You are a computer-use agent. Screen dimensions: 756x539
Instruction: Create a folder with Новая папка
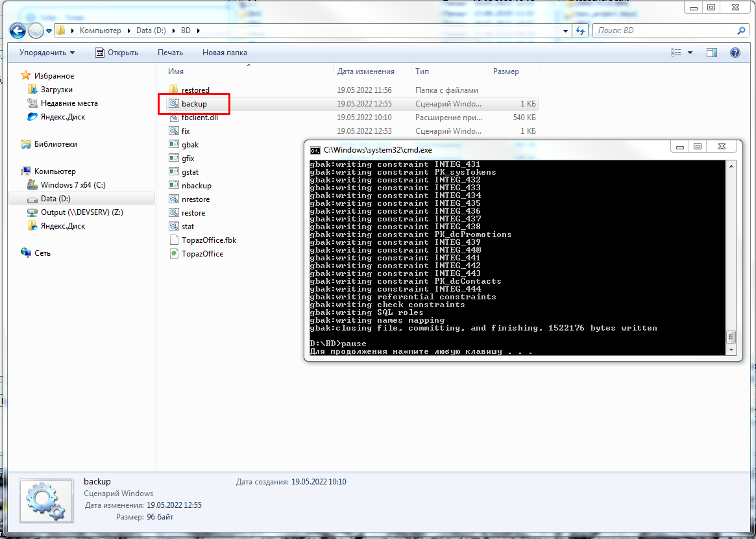point(225,53)
